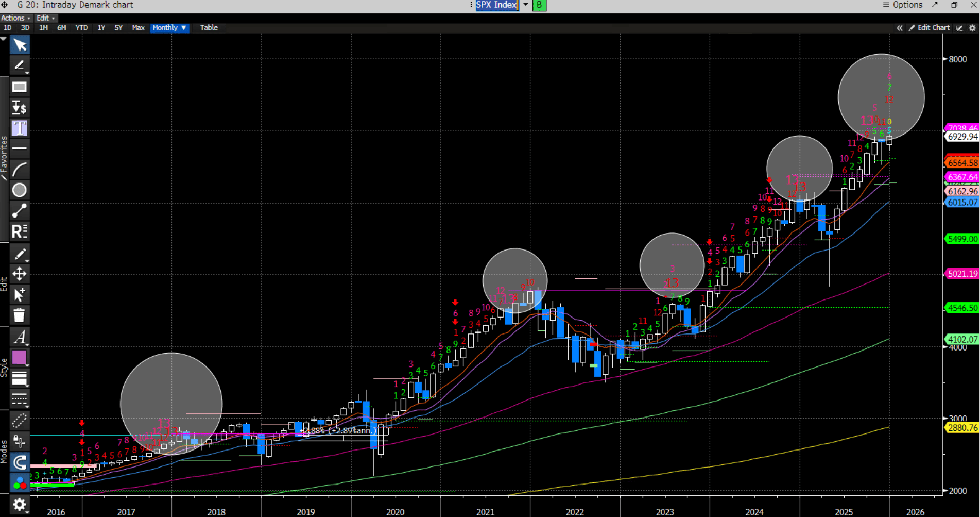Open the Edit menu
This screenshot has height=517, width=980.
point(45,18)
